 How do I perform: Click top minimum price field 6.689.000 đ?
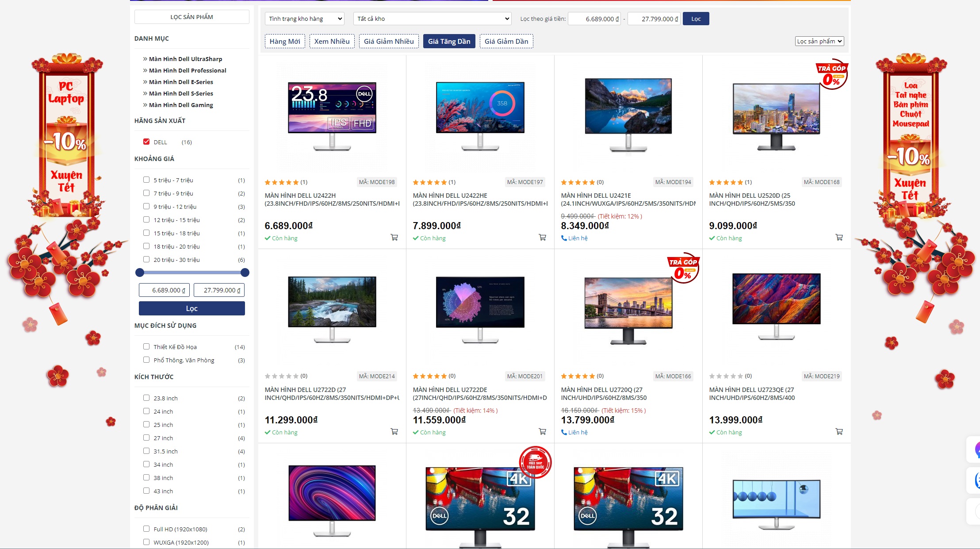tap(595, 19)
